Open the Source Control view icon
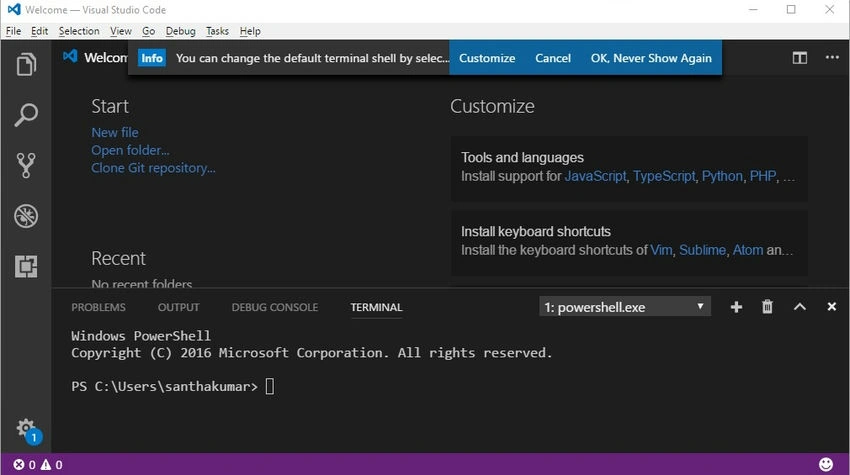Screen dimensions: 850x475 click(26, 165)
